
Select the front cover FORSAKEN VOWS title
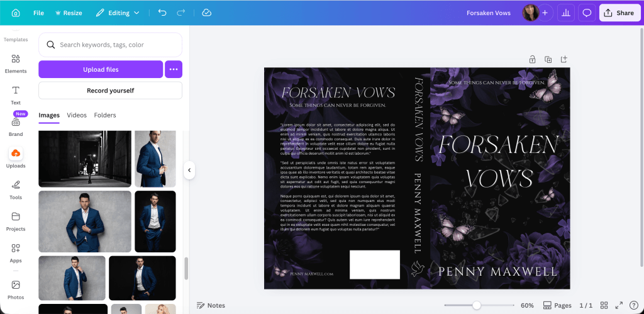[499, 161]
